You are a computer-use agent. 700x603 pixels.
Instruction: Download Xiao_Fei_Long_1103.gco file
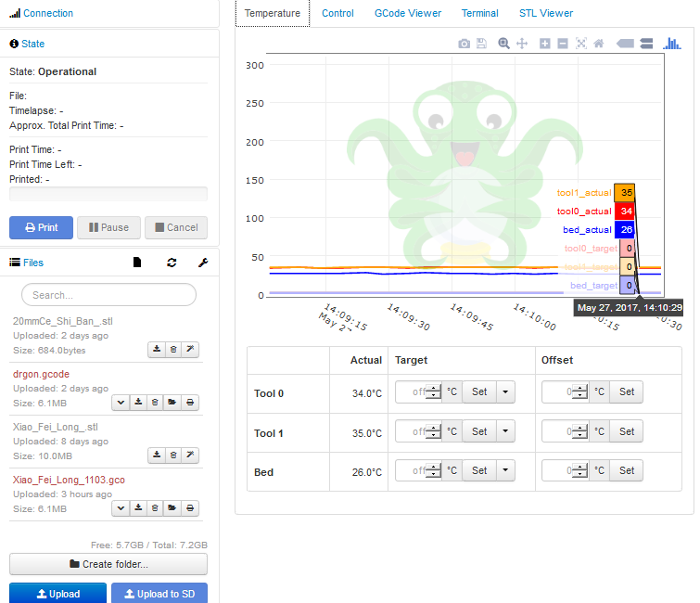click(x=138, y=507)
